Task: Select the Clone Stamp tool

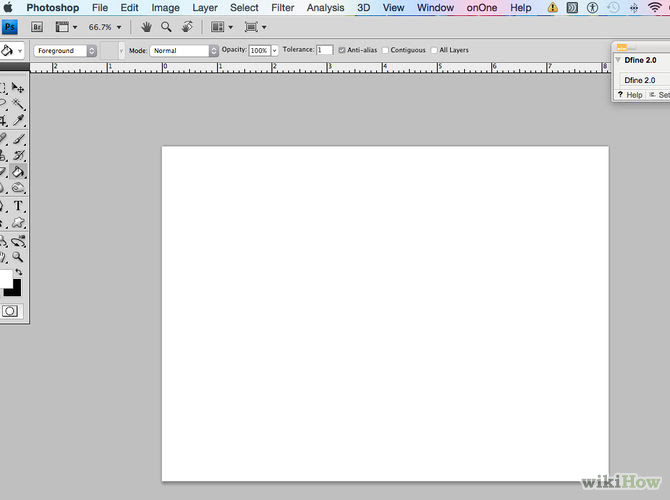Action: click(x=3, y=155)
